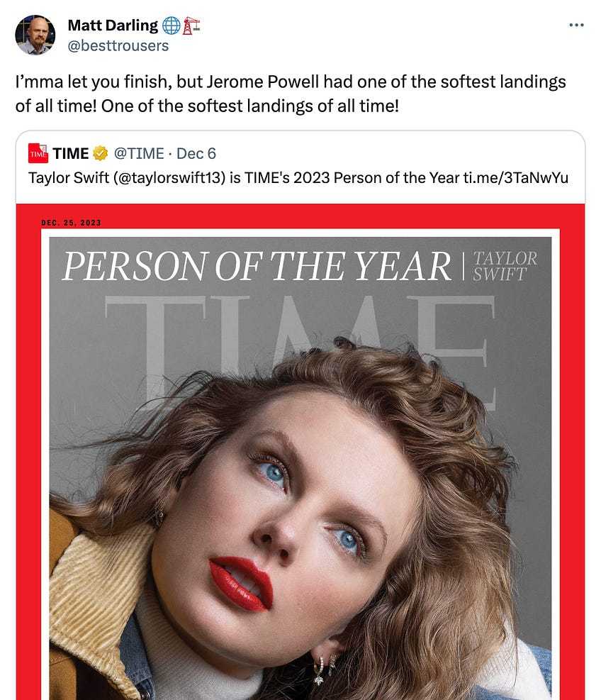This screenshot has height=700, width=601.
Task: Open the @besttrousers handle link
Action: [118, 45]
